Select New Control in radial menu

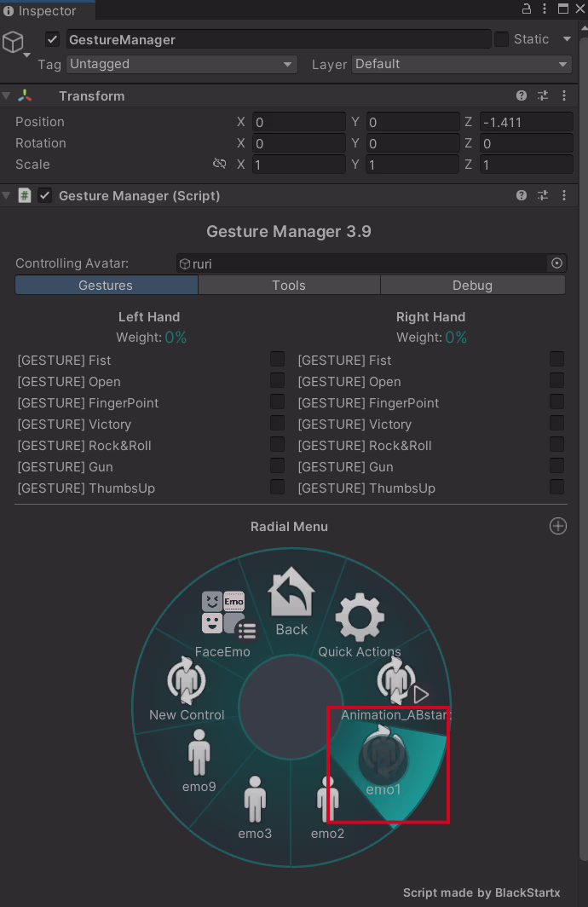point(187,689)
